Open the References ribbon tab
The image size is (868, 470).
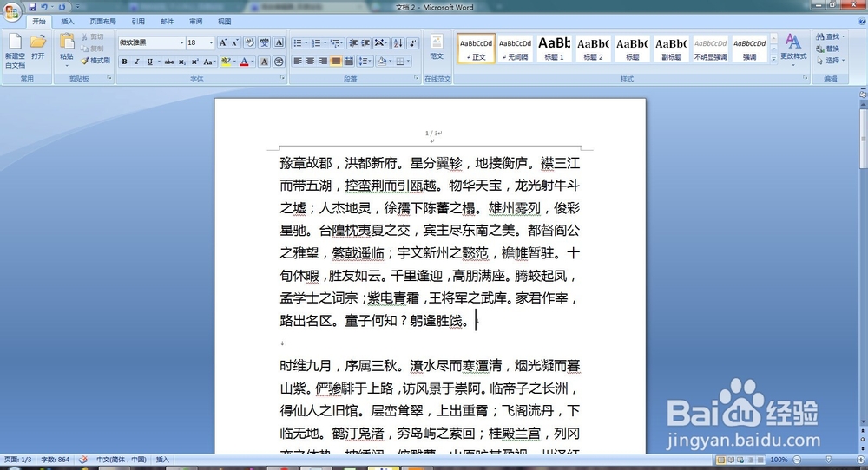tap(138, 22)
